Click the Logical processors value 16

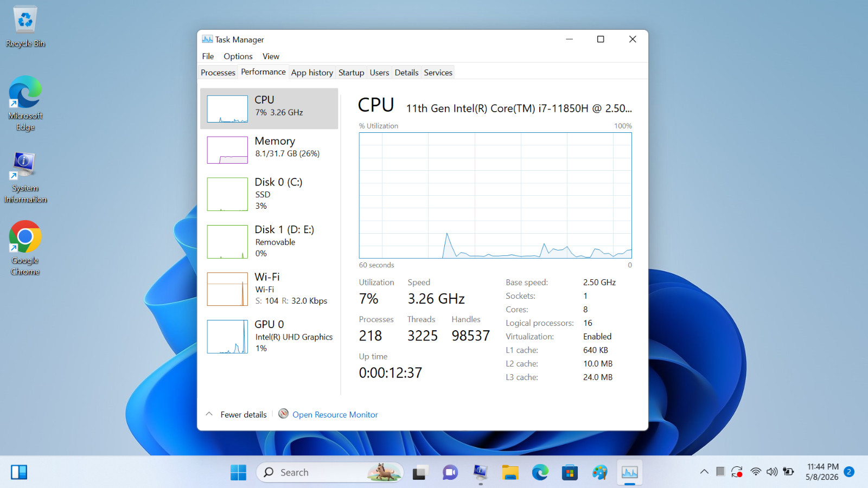588,323
